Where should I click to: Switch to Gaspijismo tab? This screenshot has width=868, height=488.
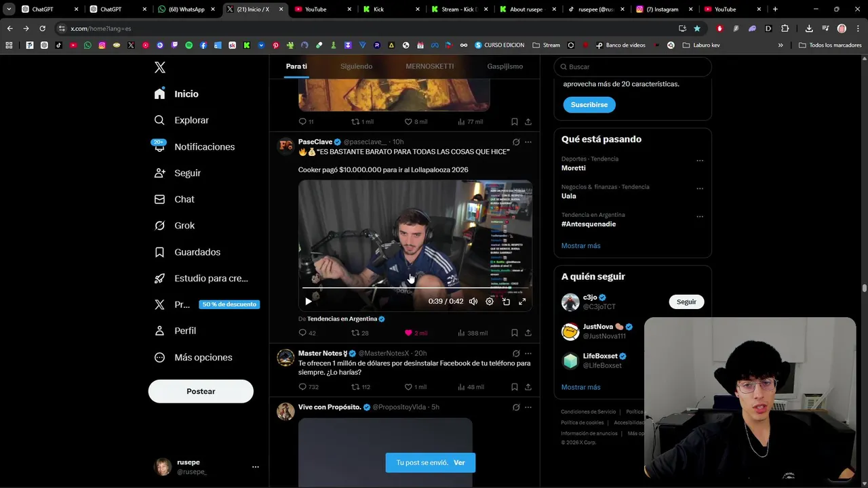(505, 66)
